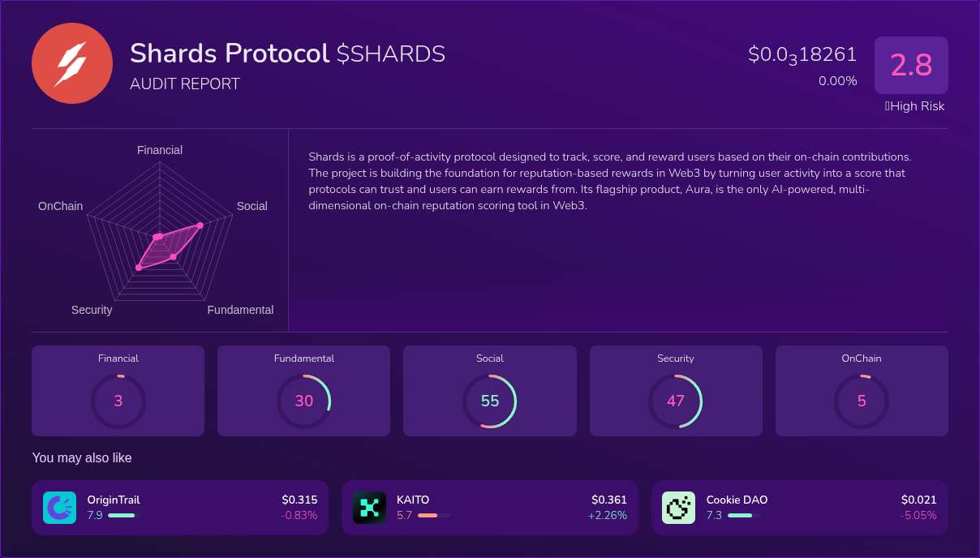Click the purple 2.8 risk score badge

click(x=911, y=65)
